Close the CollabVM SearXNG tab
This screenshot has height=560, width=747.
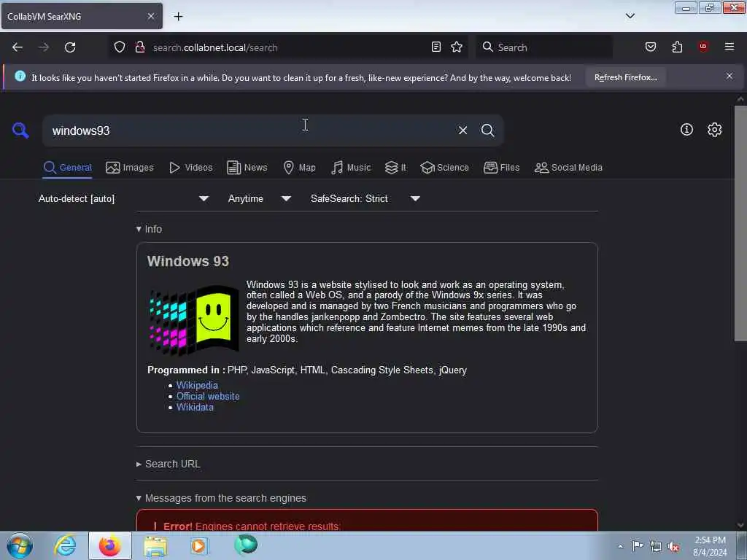[x=150, y=16]
